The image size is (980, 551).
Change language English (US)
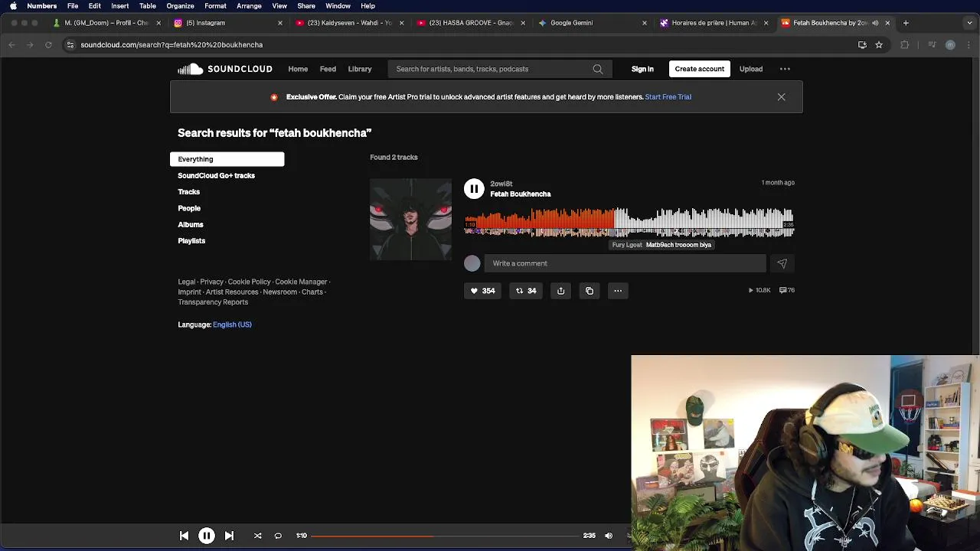pos(232,324)
